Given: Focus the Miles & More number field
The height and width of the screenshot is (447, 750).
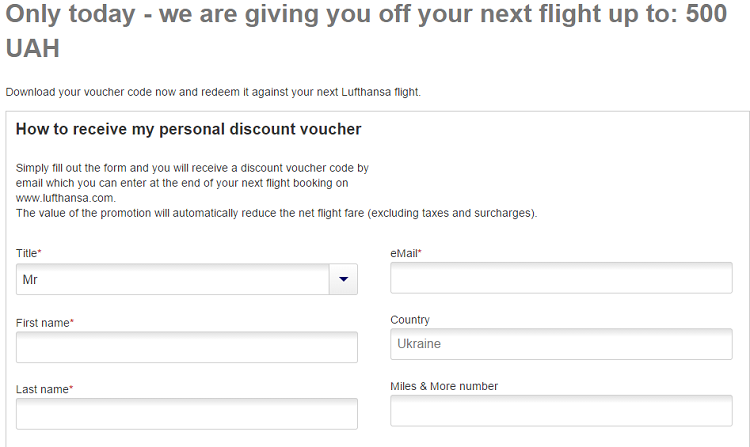Looking at the screenshot, I should click(561, 410).
